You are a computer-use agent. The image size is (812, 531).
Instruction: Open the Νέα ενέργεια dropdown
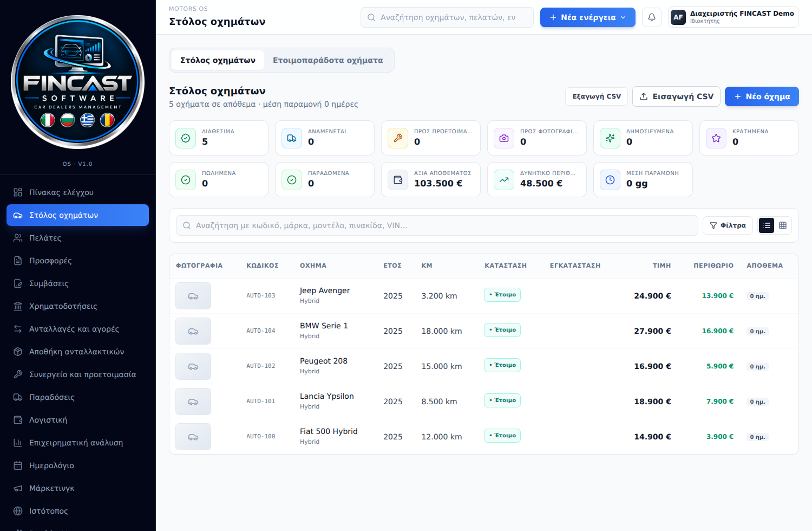tap(588, 17)
